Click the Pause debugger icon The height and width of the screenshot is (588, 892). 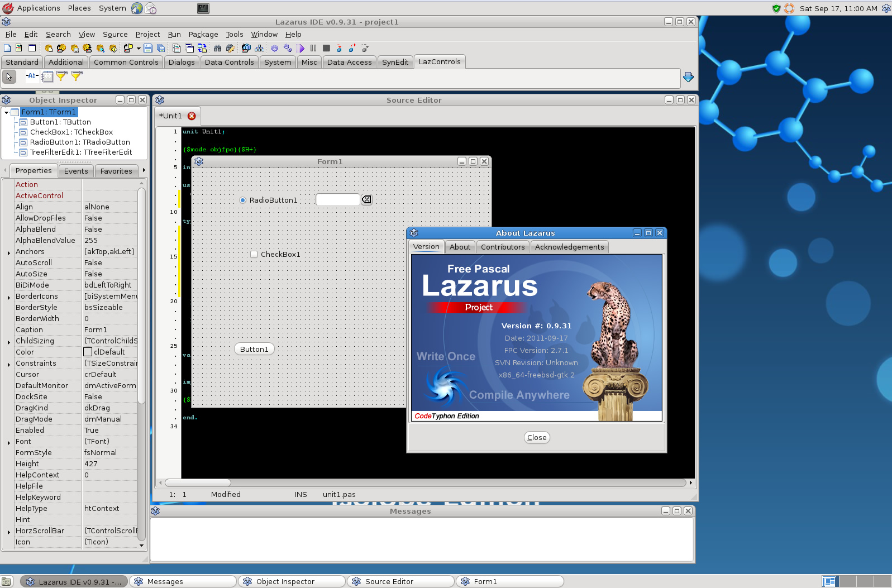point(313,48)
